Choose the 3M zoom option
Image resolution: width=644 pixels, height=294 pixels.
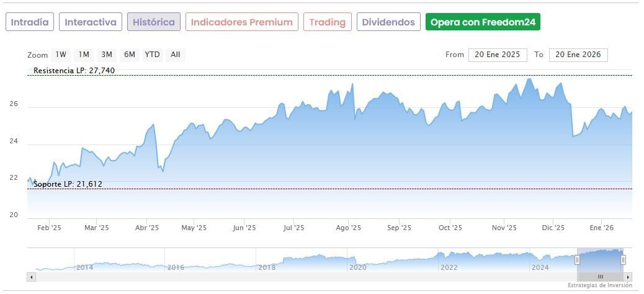[x=107, y=55]
